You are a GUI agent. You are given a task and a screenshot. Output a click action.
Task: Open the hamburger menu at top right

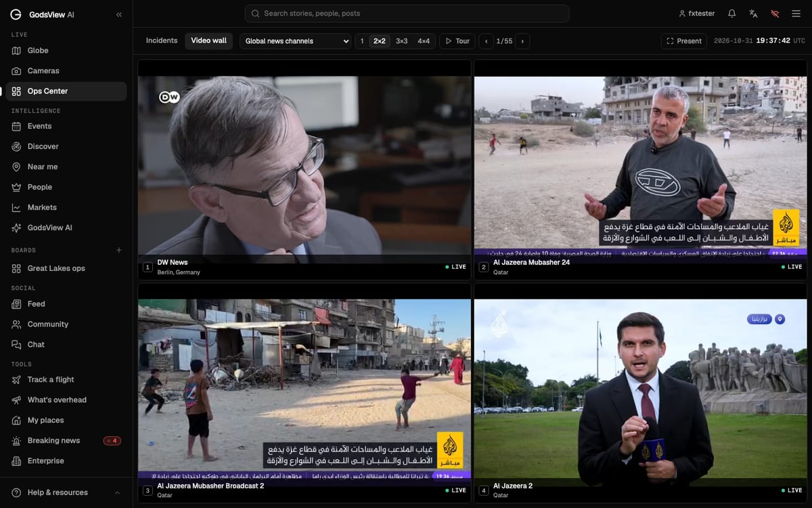coord(796,14)
